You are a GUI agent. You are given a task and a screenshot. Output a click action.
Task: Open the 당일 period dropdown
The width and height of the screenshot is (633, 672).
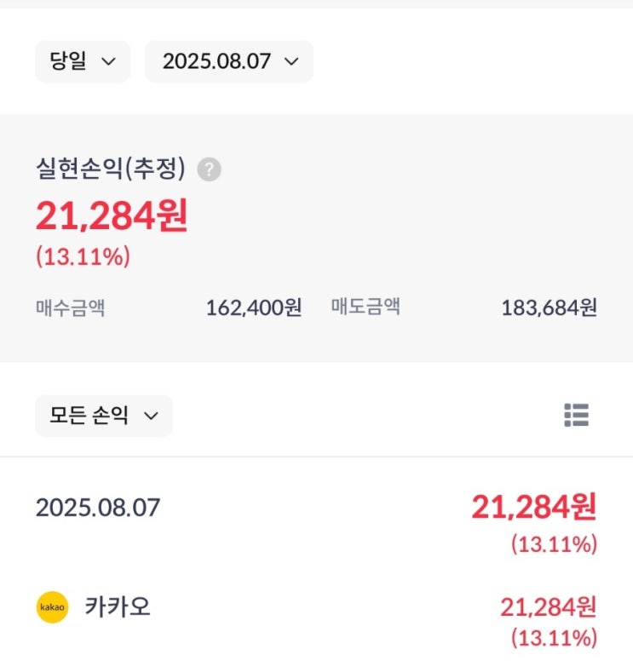click(83, 61)
